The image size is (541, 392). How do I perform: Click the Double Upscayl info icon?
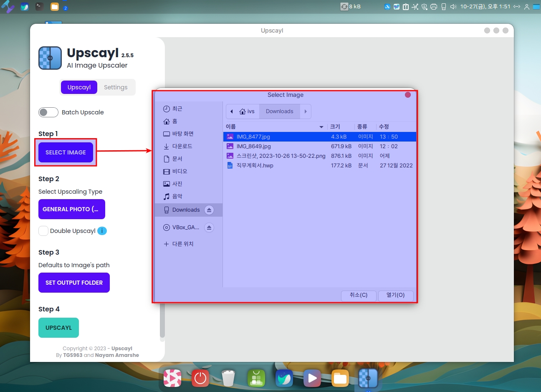coord(102,231)
